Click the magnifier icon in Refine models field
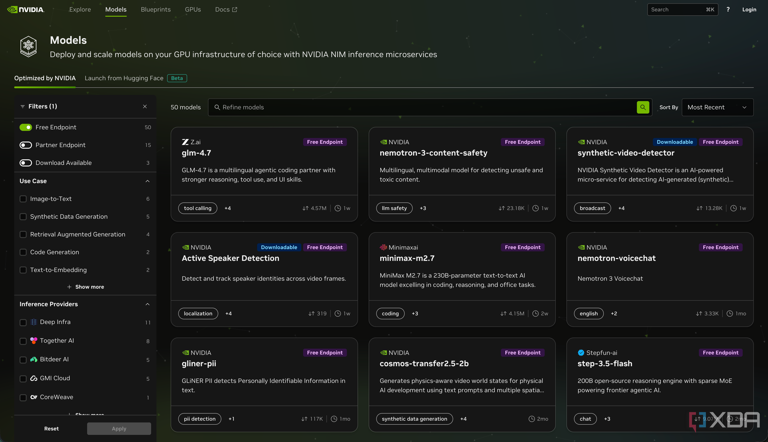 tap(217, 107)
